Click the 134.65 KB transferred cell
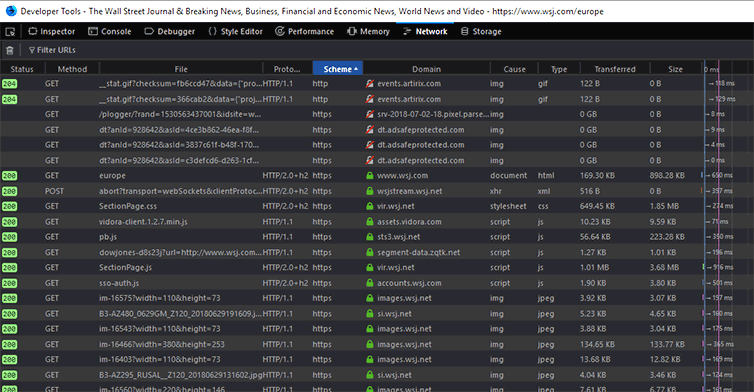Image resolution: width=754 pixels, height=392 pixels. [597, 344]
